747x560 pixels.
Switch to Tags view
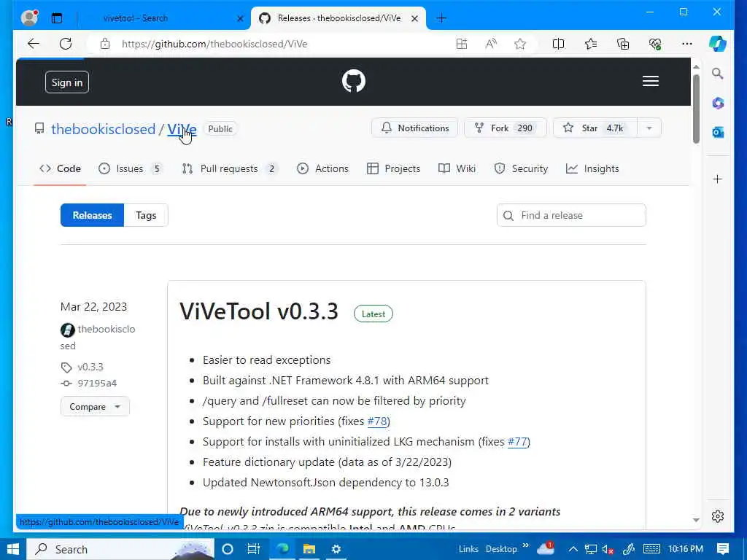146,215
